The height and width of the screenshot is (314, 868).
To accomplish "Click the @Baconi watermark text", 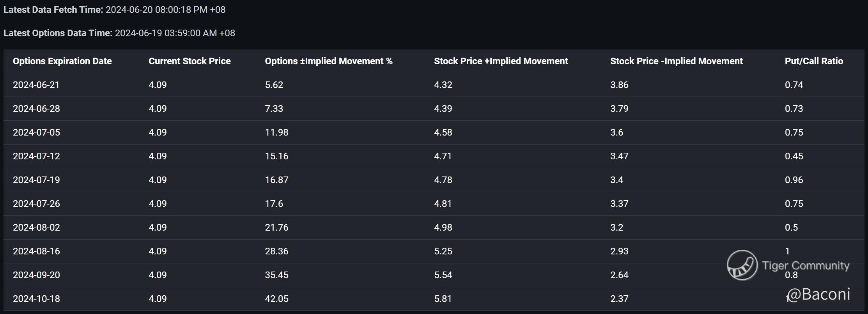I will pos(818,294).
